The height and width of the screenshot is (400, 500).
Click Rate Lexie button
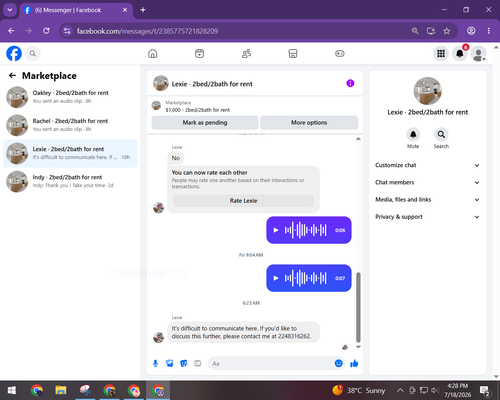243,201
